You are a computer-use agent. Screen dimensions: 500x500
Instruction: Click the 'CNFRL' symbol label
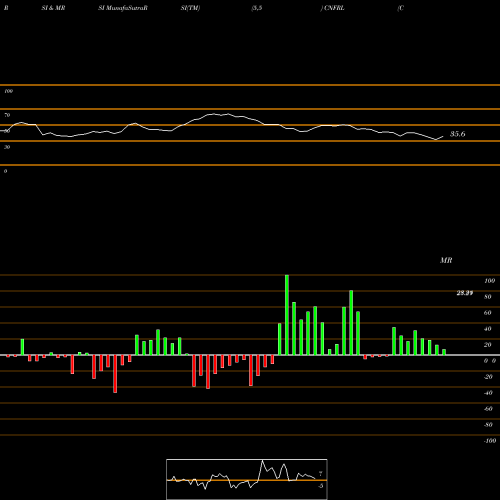tap(334, 8)
